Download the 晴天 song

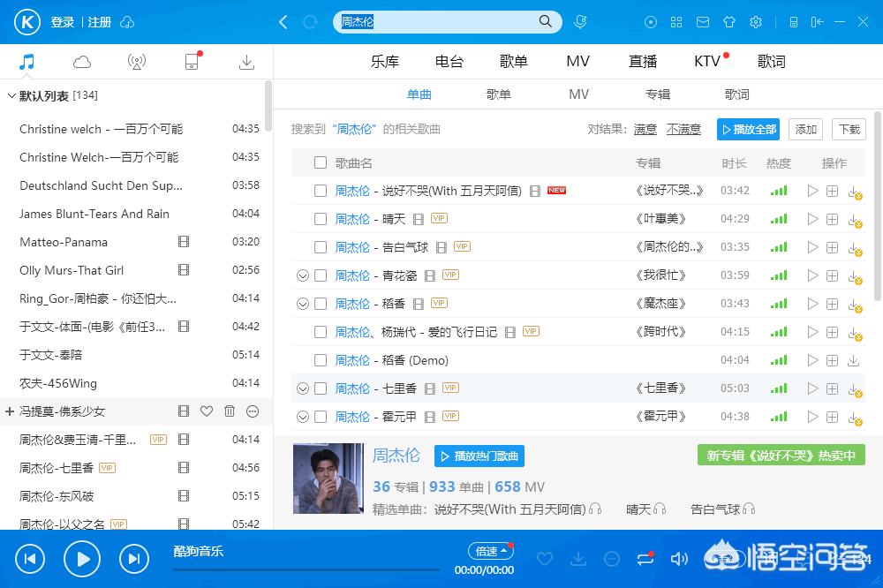point(853,219)
